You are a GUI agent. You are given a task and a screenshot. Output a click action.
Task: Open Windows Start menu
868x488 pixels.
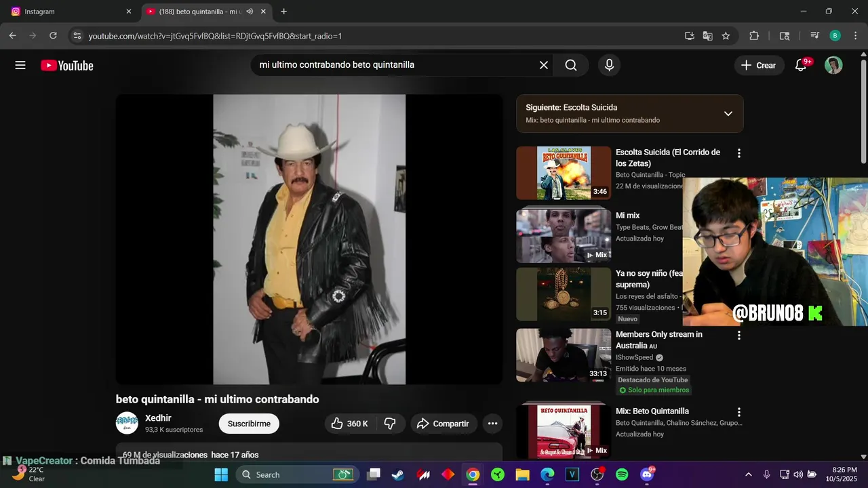[221, 474]
